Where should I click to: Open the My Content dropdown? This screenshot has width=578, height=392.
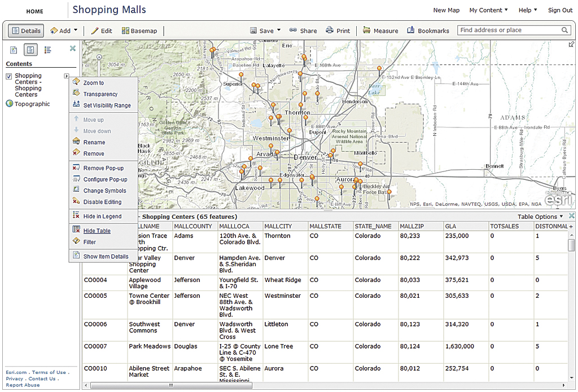[488, 10]
